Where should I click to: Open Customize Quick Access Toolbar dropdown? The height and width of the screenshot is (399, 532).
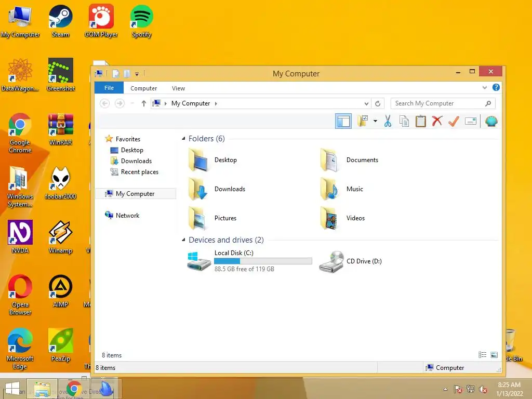coord(137,74)
